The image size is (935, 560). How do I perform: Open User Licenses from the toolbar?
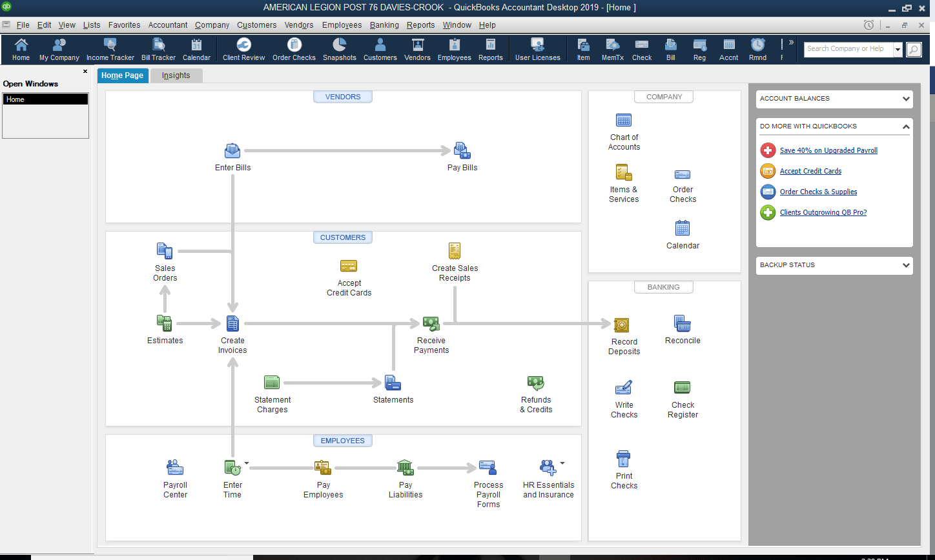pyautogui.click(x=537, y=49)
